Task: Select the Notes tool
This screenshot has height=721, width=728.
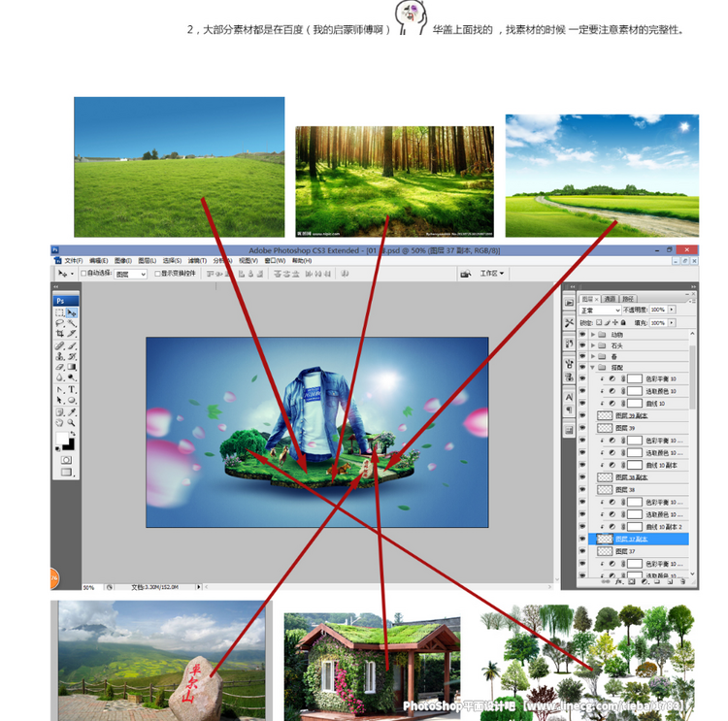Action: pos(60,412)
